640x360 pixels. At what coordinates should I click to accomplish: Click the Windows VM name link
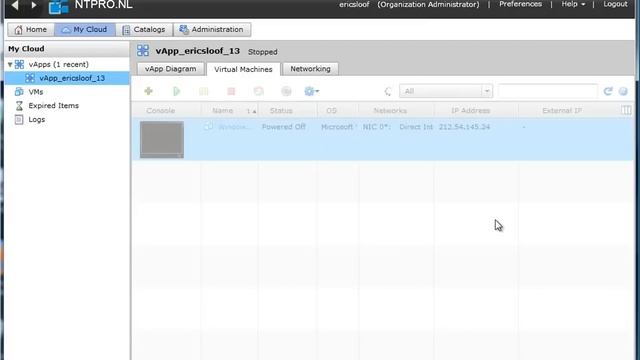click(x=234, y=127)
